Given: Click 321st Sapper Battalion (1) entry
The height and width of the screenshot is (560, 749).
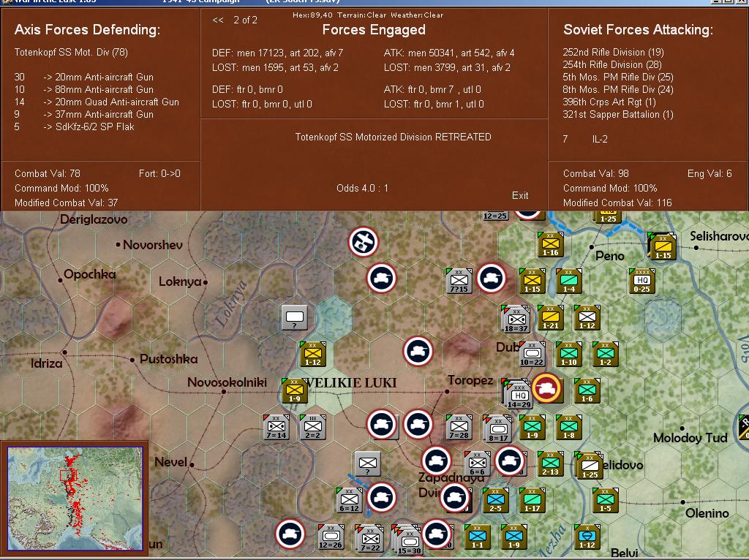Looking at the screenshot, I should click(617, 114).
